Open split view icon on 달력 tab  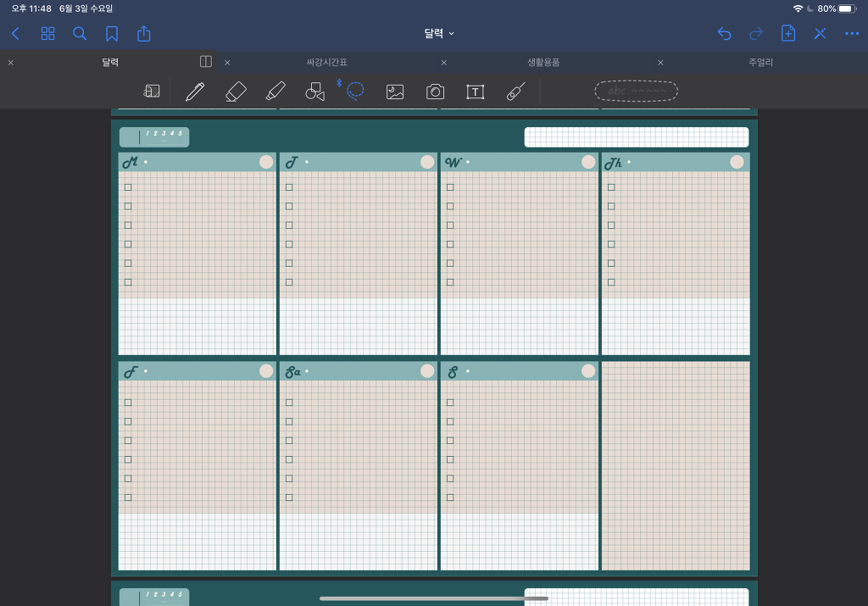206,61
